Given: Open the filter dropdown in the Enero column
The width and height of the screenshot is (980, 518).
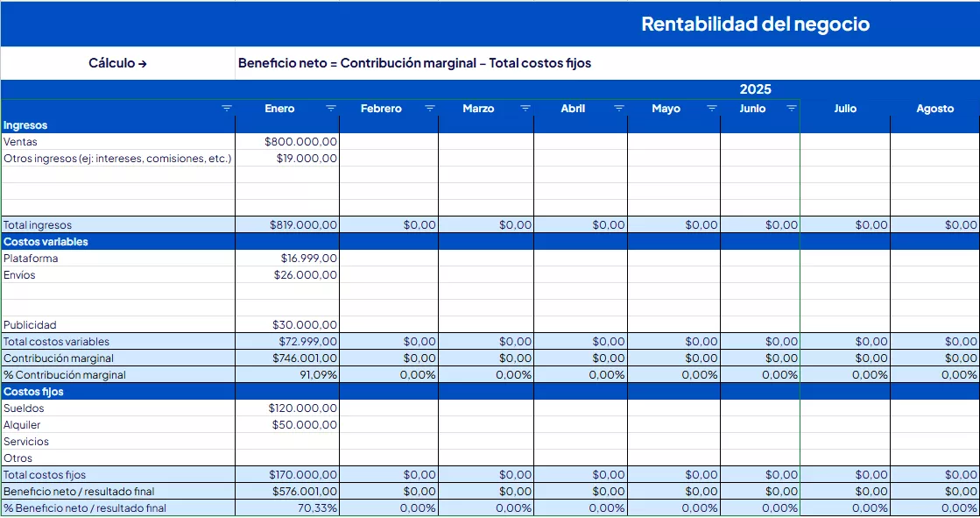Looking at the screenshot, I should click(x=331, y=108).
